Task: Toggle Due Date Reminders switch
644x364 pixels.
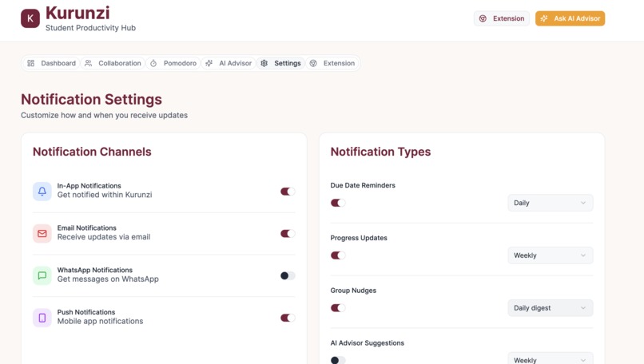Action: 338,203
